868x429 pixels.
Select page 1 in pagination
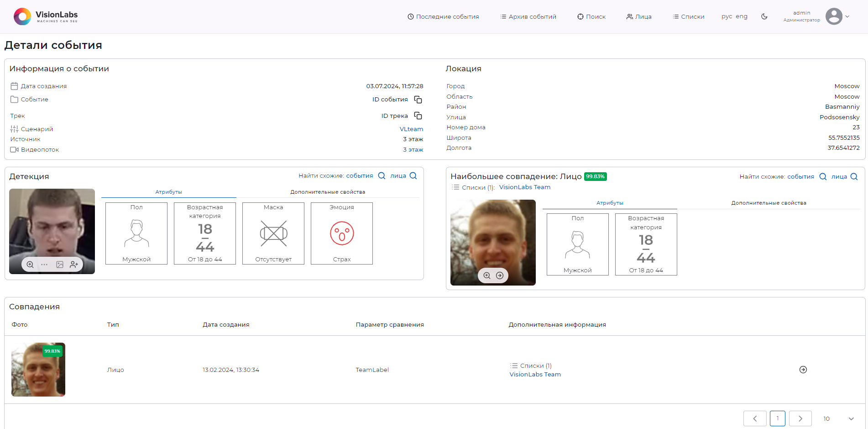point(778,418)
